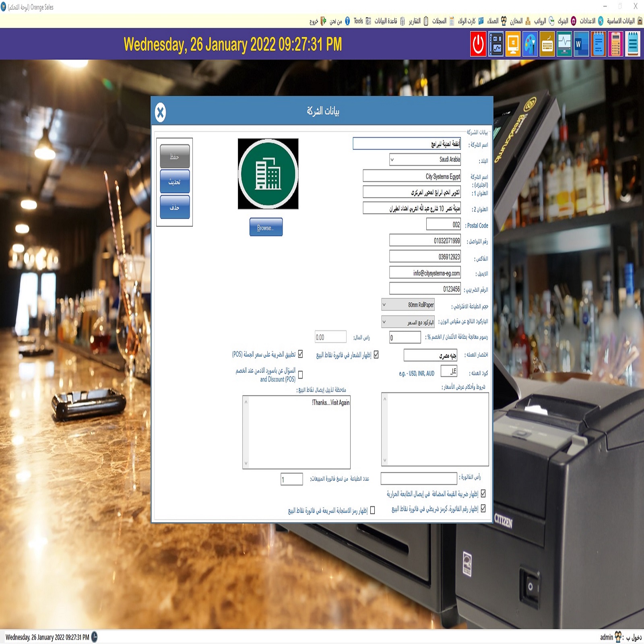
Task: Click the red power shutdown icon
Action: [x=478, y=44]
